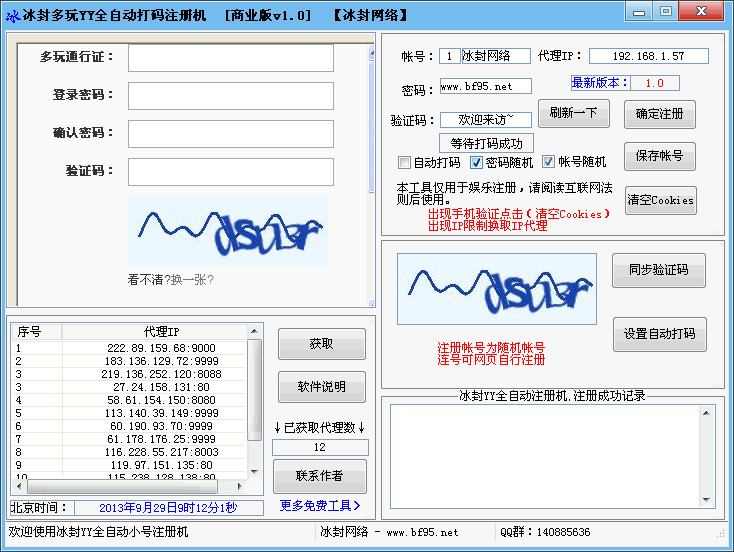Image resolution: width=734 pixels, height=552 pixels.
Task: Open the 更多免费工具 link
Action: pyautogui.click(x=320, y=506)
